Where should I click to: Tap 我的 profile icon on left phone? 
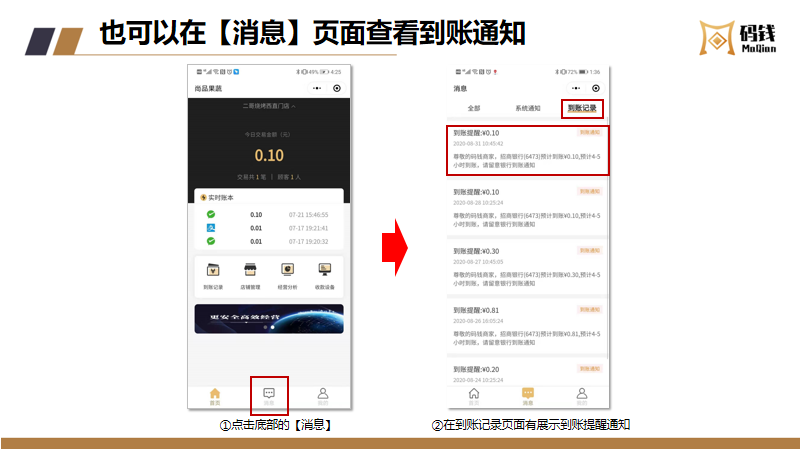tap(322, 395)
